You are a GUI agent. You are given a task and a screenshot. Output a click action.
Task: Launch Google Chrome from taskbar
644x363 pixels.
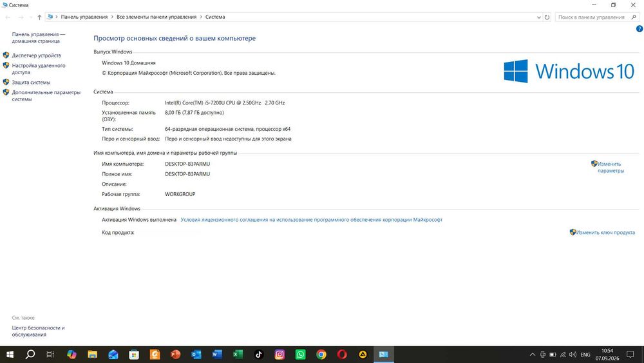pos(321,355)
